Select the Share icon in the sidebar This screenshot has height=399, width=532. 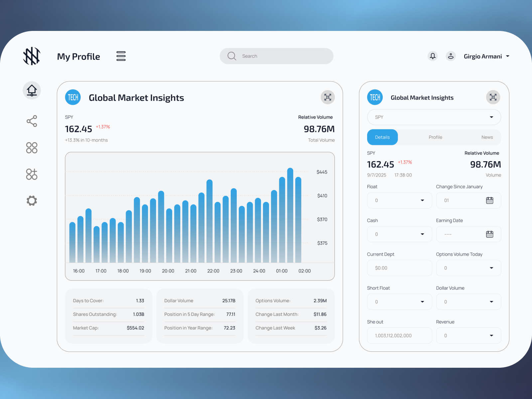(32, 121)
